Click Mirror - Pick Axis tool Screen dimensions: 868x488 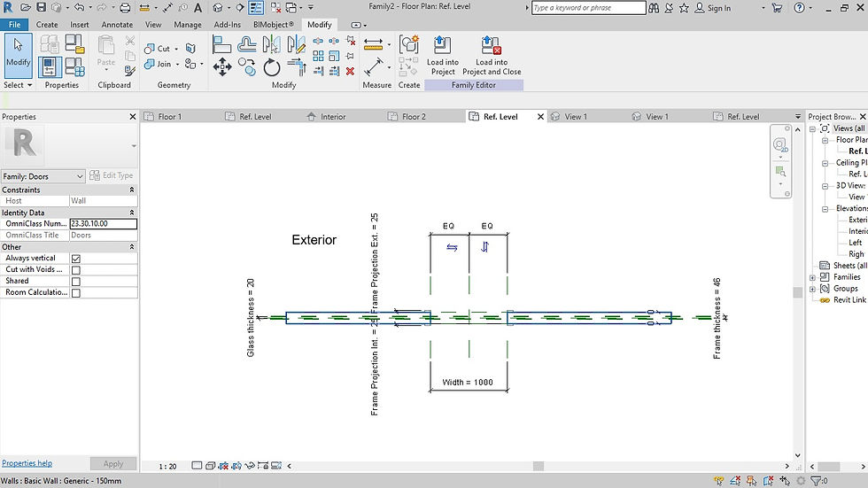pyautogui.click(x=272, y=44)
